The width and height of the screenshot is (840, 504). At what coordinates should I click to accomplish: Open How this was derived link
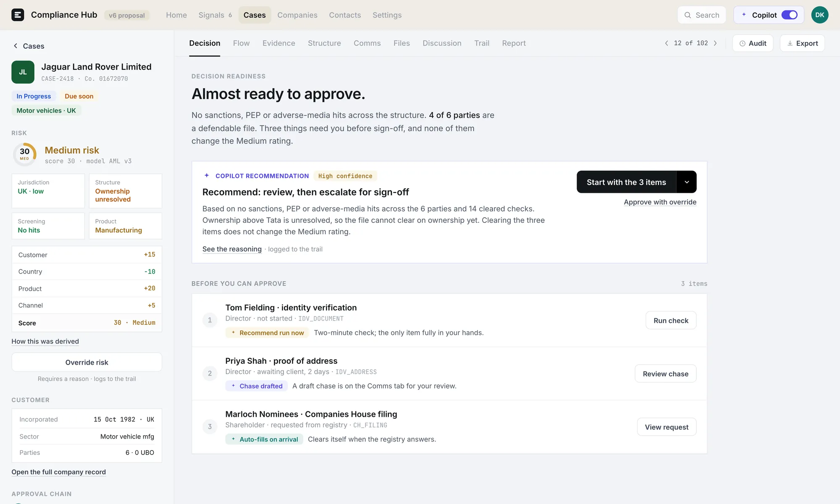coord(45,342)
